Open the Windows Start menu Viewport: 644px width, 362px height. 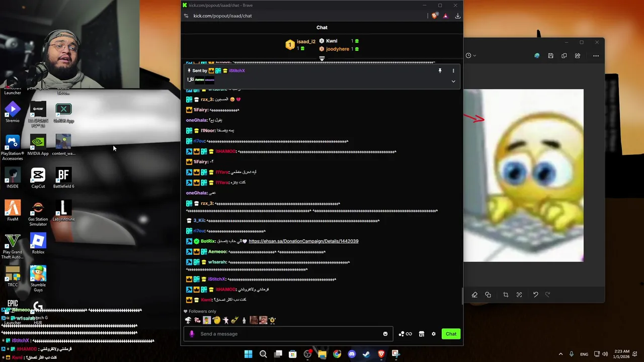248,354
